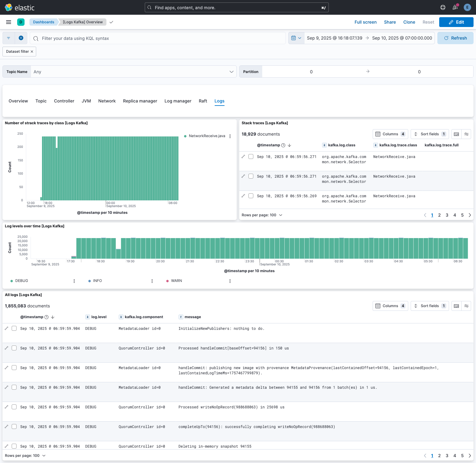Expand the first stack trace row
476x463 pixels.
[243, 156]
